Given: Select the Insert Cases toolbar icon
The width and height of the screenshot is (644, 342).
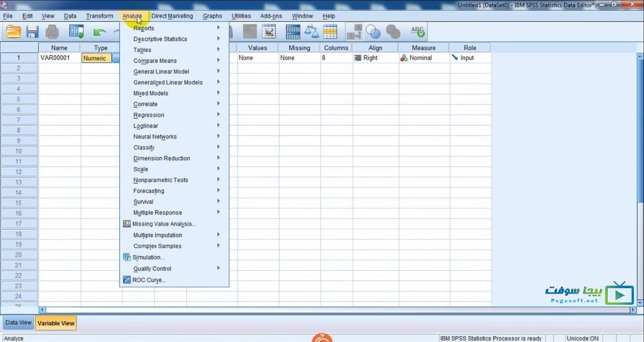Looking at the screenshot, I should point(250,32).
